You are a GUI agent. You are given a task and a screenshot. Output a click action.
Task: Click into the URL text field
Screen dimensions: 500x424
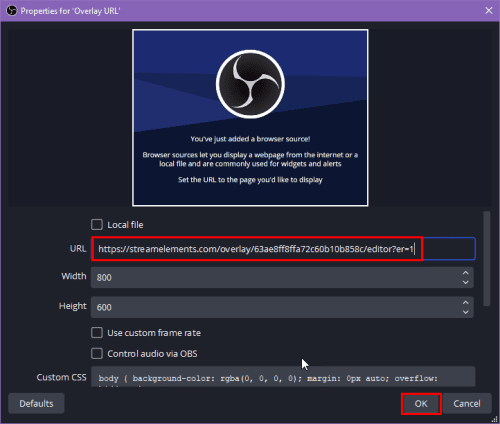(283, 249)
